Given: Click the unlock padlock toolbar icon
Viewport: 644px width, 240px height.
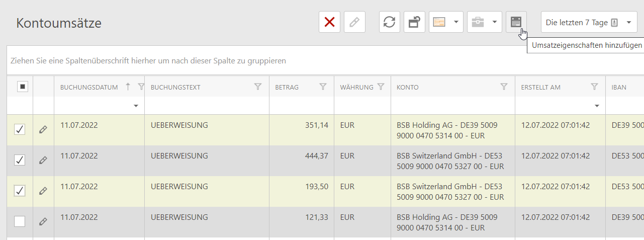Looking at the screenshot, I should click(414, 22).
